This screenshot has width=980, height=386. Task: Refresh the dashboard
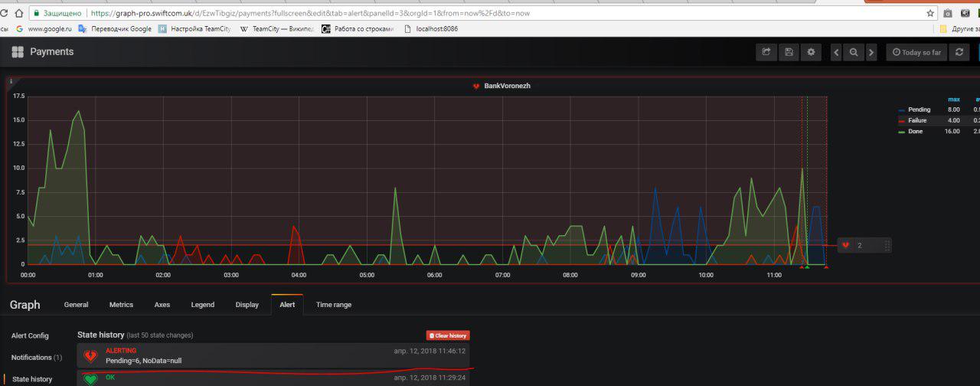[x=958, y=52]
